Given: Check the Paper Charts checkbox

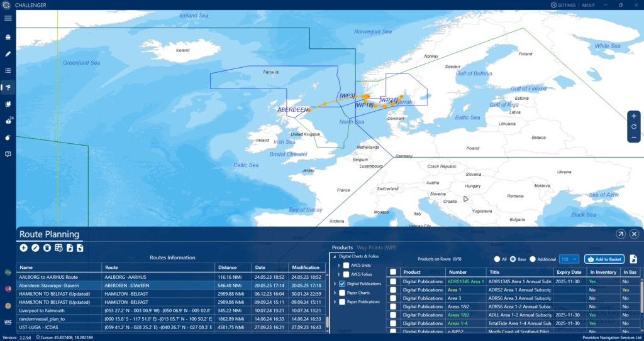Looking at the screenshot, I should click(x=342, y=293).
